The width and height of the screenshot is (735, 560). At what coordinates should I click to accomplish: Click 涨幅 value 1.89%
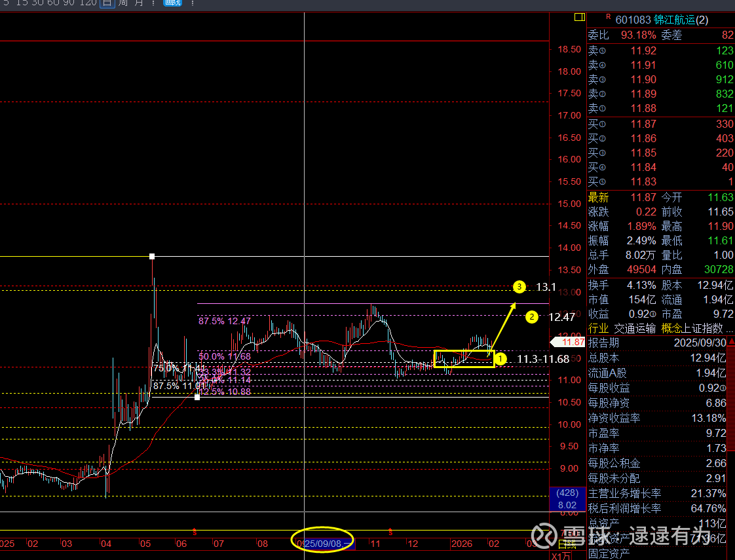tap(642, 227)
